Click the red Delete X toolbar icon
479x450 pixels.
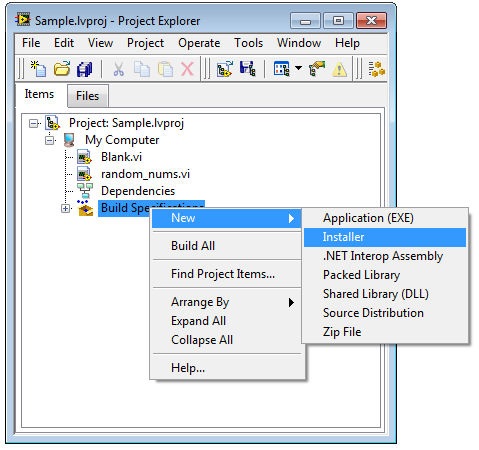click(187, 69)
